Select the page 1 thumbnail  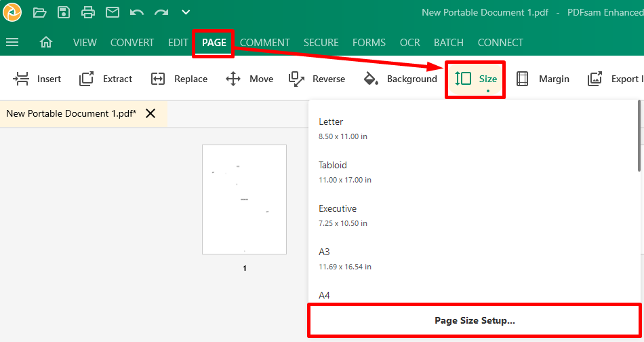coord(244,199)
